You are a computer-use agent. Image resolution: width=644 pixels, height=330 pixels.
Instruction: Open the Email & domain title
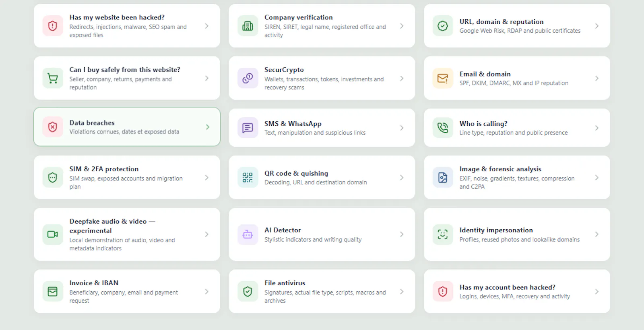(485, 74)
